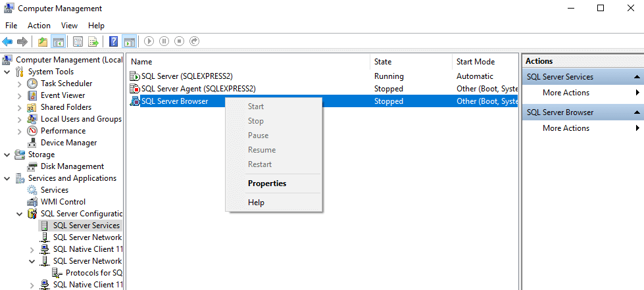Click the System Tools icon
644x290 pixels.
click(20, 72)
